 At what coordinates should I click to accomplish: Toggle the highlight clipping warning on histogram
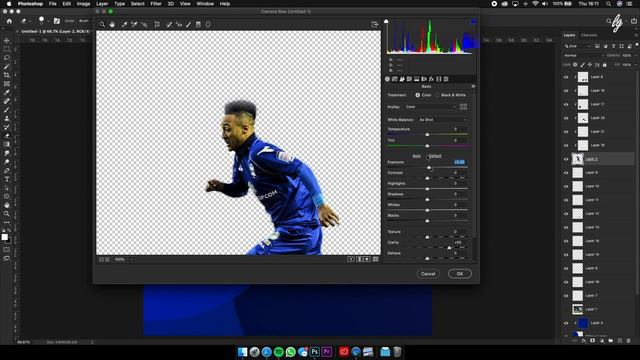coord(473,21)
